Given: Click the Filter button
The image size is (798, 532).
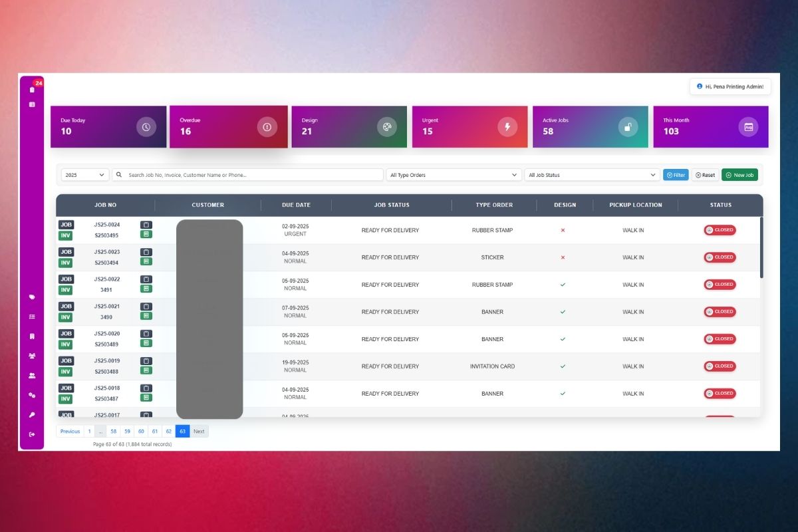Looking at the screenshot, I should click(x=676, y=175).
